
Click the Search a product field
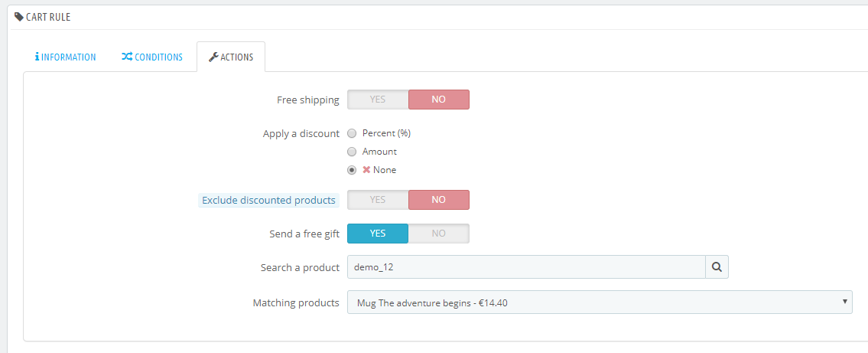pyautogui.click(x=525, y=267)
